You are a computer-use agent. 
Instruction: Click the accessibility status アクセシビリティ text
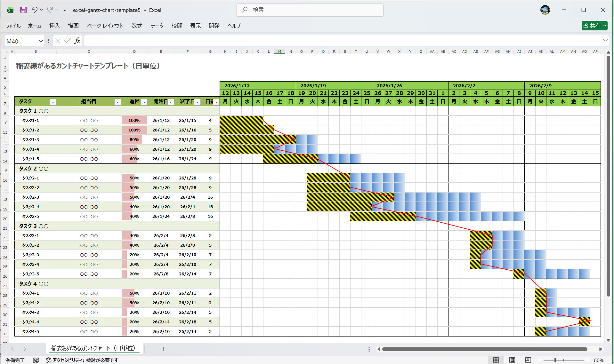(x=85, y=360)
